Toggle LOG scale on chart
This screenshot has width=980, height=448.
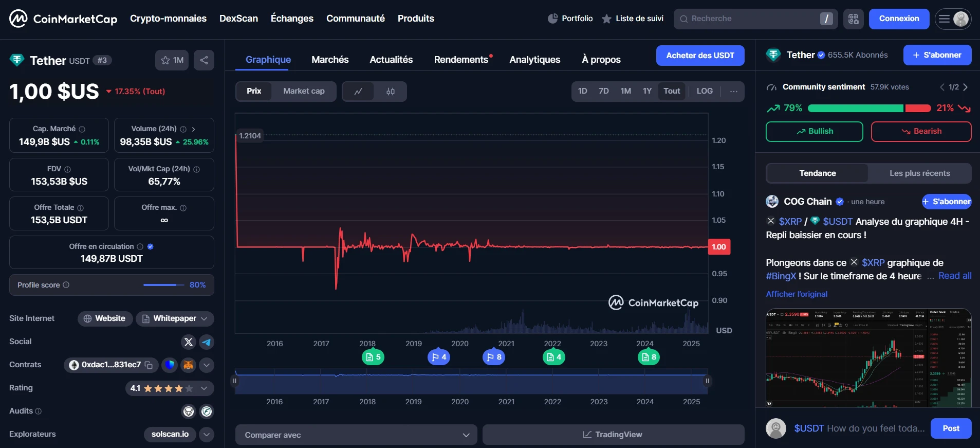pyautogui.click(x=705, y=92)
